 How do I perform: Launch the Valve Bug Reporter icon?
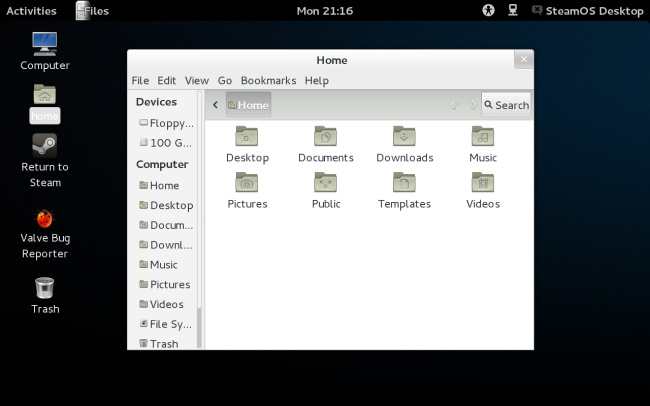(x=45, y=219)
